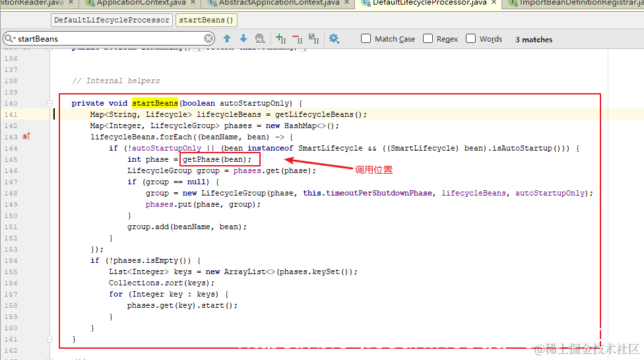This screenshot has height=360, width=644.
Task: Enable the Match Case checkbox
Action: (x=366, y=38)
